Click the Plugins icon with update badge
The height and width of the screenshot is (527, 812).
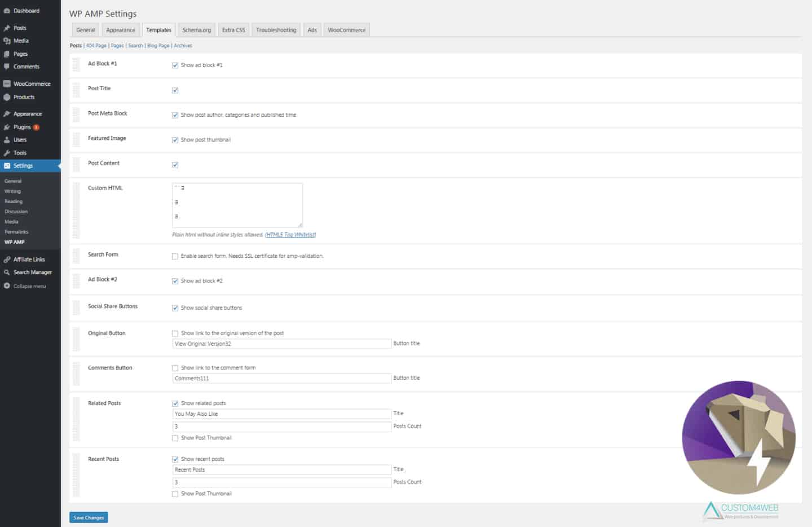click(x=7, y=127)
